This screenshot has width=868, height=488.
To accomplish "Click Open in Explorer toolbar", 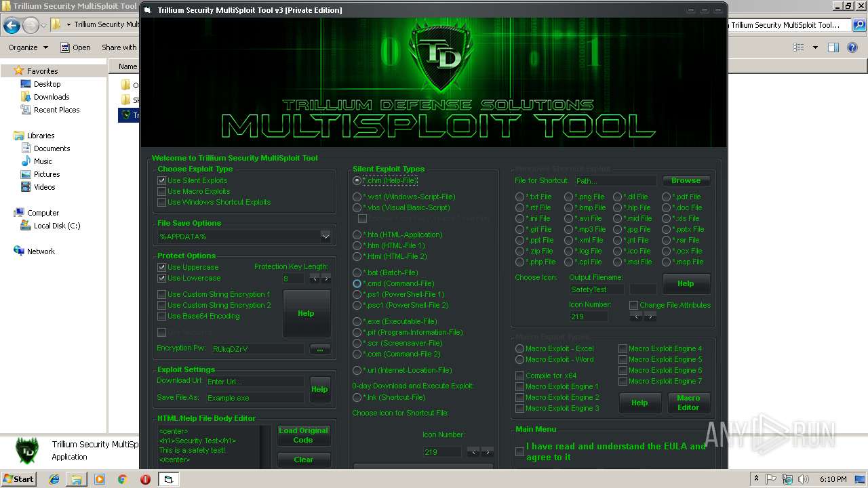I will [75, 47].
